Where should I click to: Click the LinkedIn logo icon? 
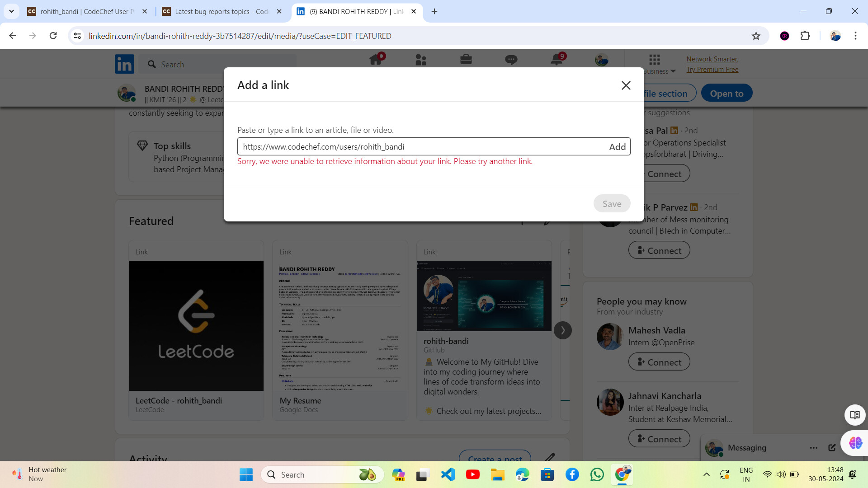point(124,64)
